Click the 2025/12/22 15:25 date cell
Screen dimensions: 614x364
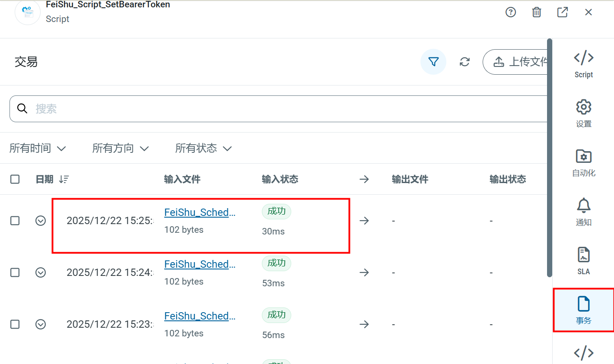(110, 221)
